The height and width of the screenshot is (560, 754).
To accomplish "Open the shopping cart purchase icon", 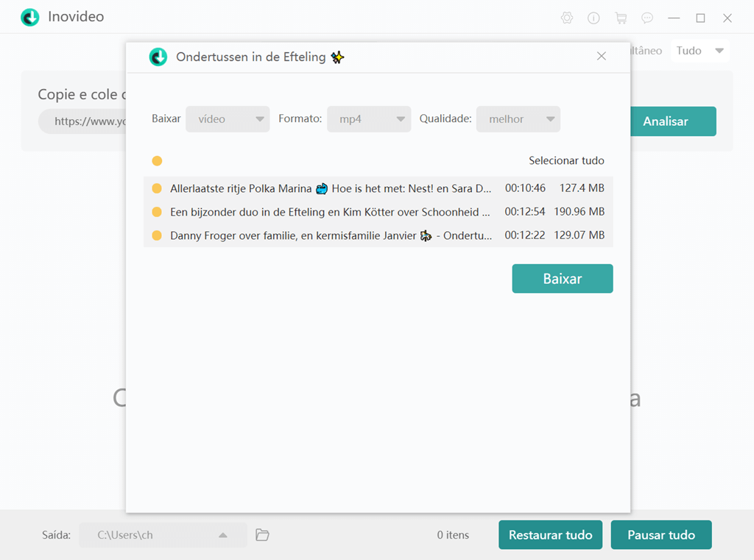I will 621,18.
